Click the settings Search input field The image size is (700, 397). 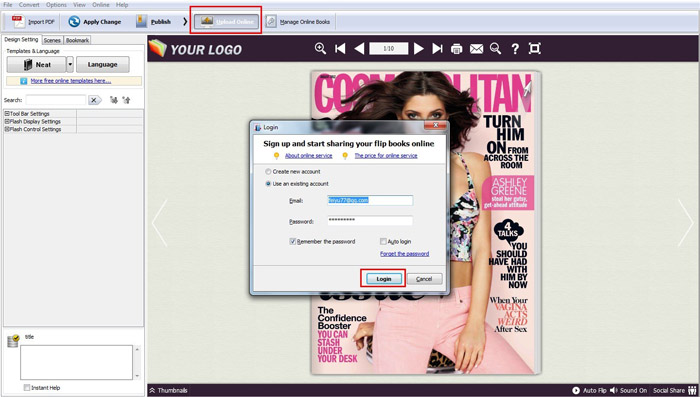(56, 100)
